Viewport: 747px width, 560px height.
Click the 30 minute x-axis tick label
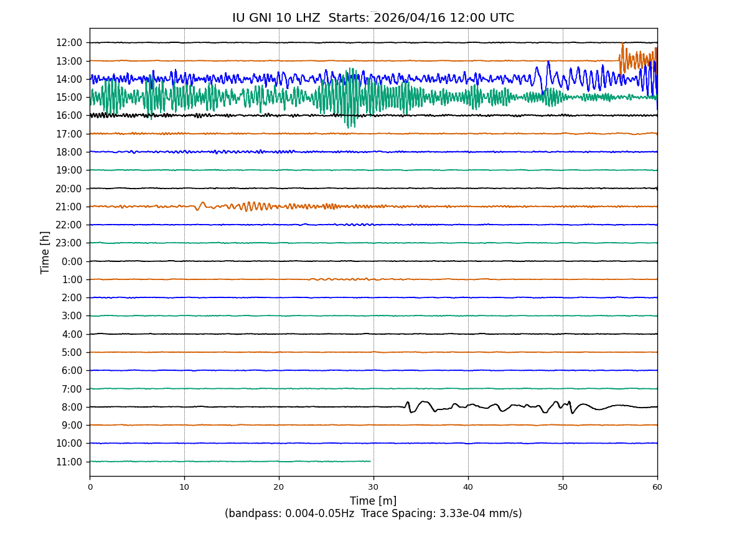374,487
